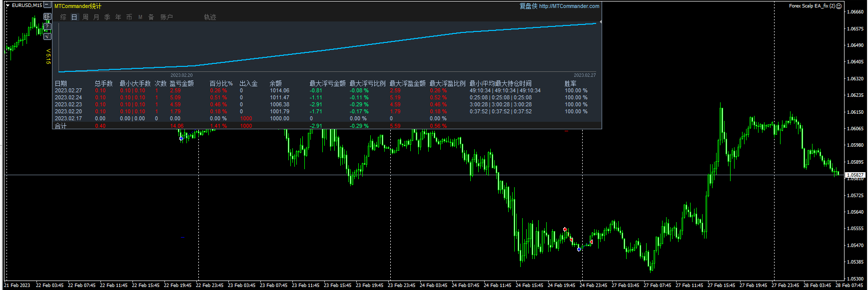868x290 pixels.
Task: Click the 移 (move) panel button
Action: (47, 16)
